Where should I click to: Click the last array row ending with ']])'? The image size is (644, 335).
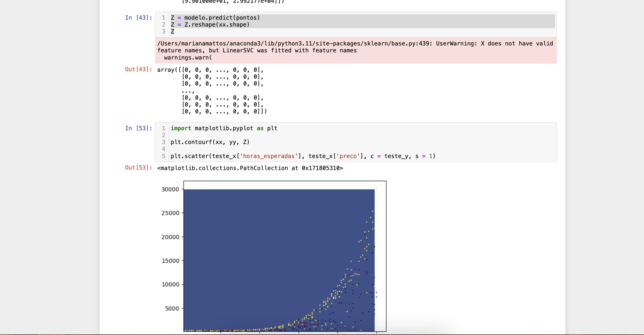[x=224, y=111]
